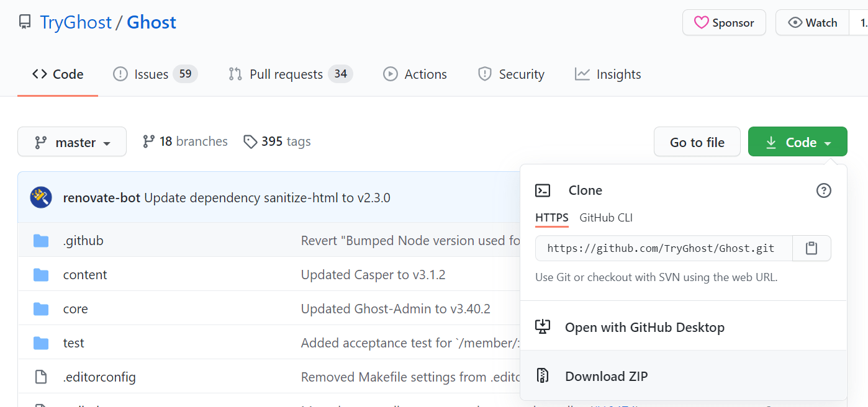This screenshot has height=407, width=868.
Task: Click the .github folder icon
Action: (x=40, y=240)
